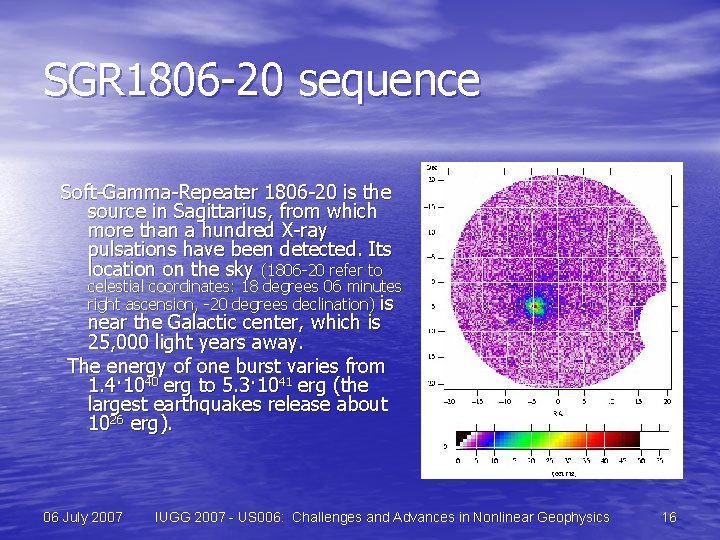Click the rainbow color scale bar under the map
The image size is (720, 540).
click(x=548, y=439)
